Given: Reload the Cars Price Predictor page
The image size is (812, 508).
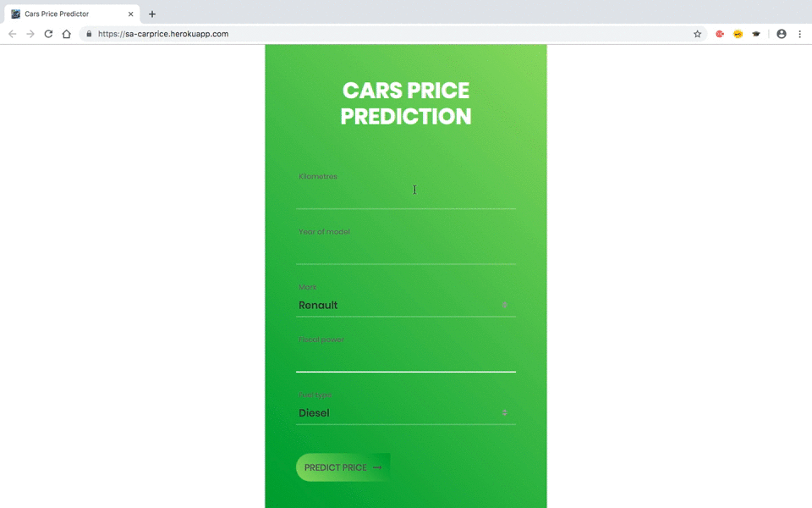Looking at the screenshot, I should [x=49, y=34].
